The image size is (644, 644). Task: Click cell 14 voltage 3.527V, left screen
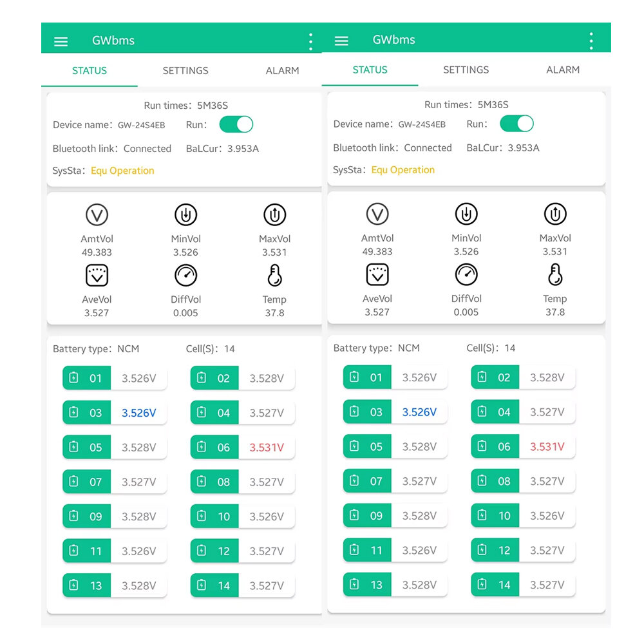coord(267,585)
